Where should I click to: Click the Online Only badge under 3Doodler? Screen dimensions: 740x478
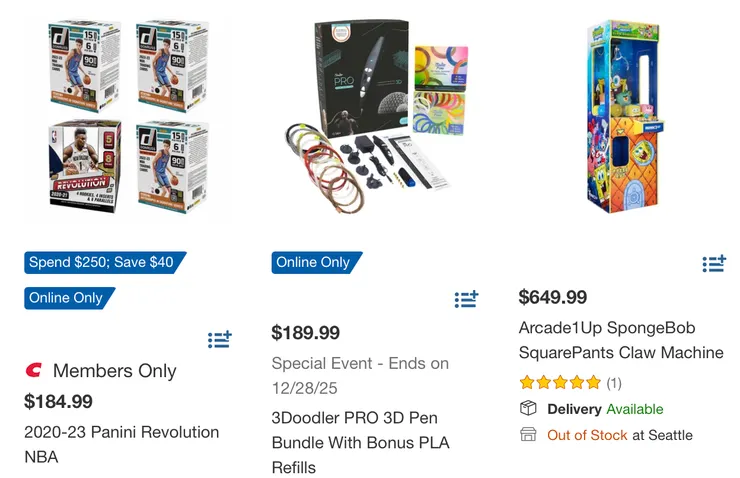click(x=313, y=263)
